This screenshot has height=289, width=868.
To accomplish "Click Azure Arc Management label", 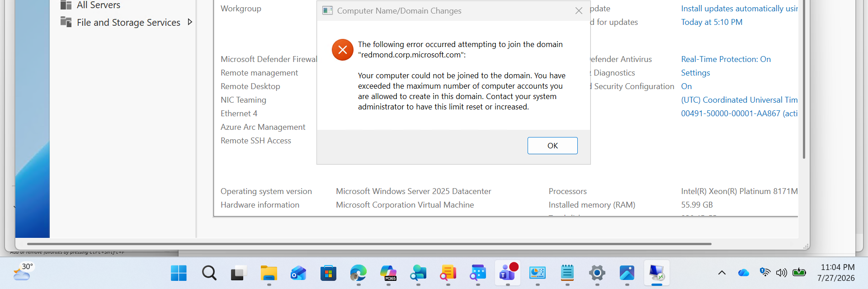I will [263, 127].
